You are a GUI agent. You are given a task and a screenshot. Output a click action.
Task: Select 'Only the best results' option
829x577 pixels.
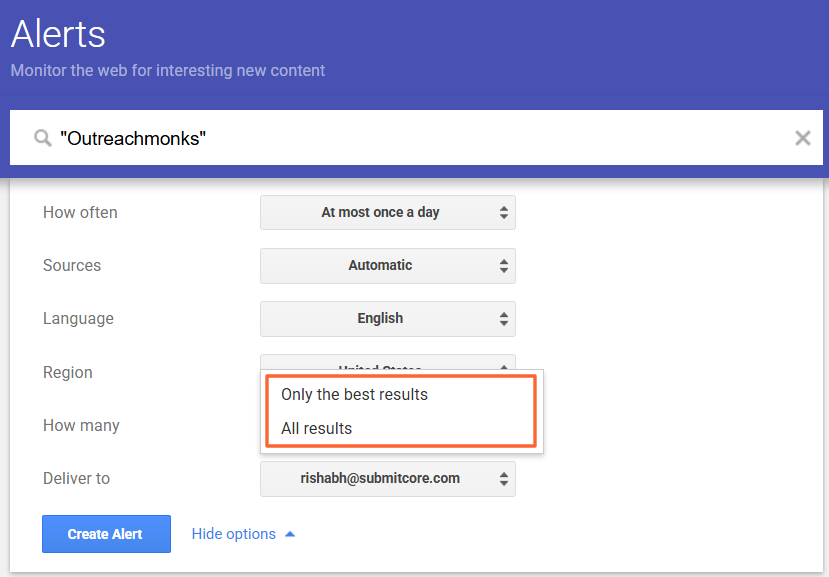pyautogui.click(x=354, y=394)
